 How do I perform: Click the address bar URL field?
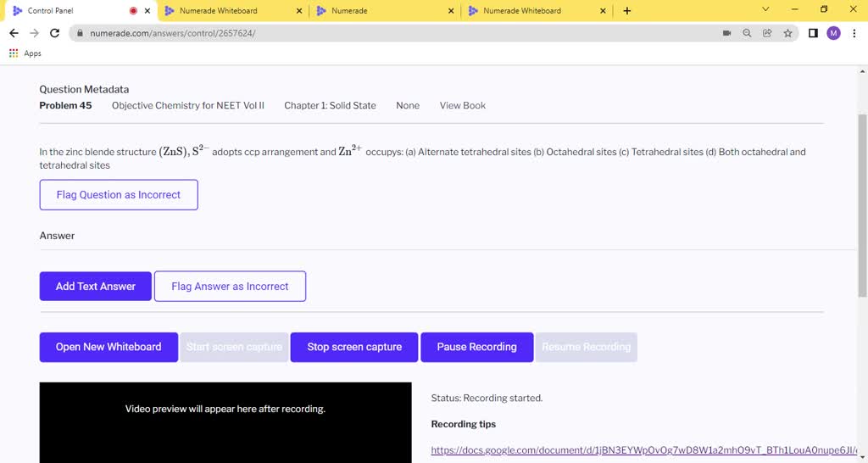point(381,33)
